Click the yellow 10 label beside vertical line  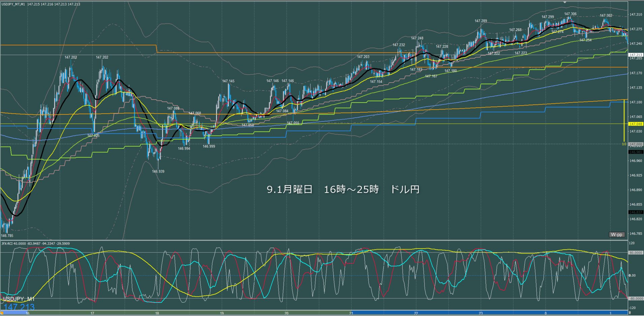coord(624,144)
